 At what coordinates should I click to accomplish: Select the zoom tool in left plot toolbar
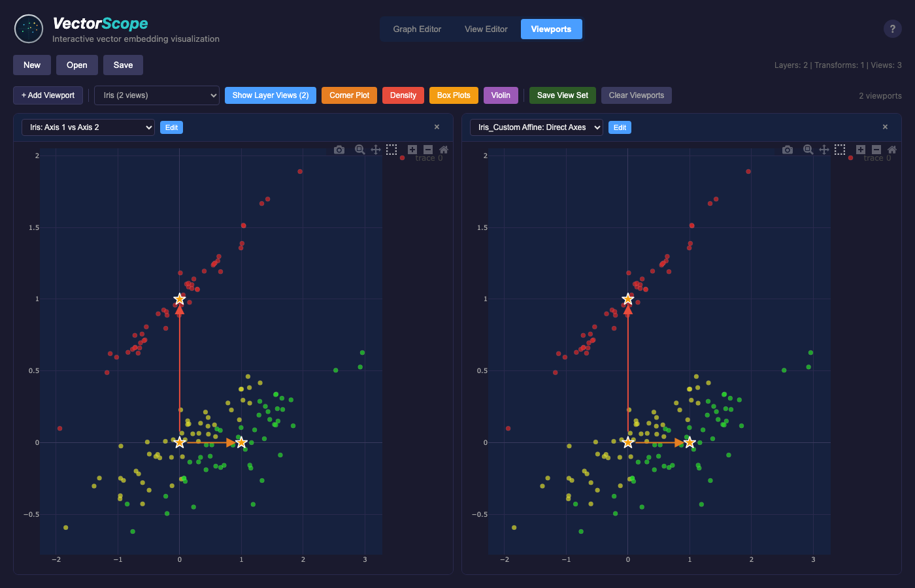click(359, 150)
